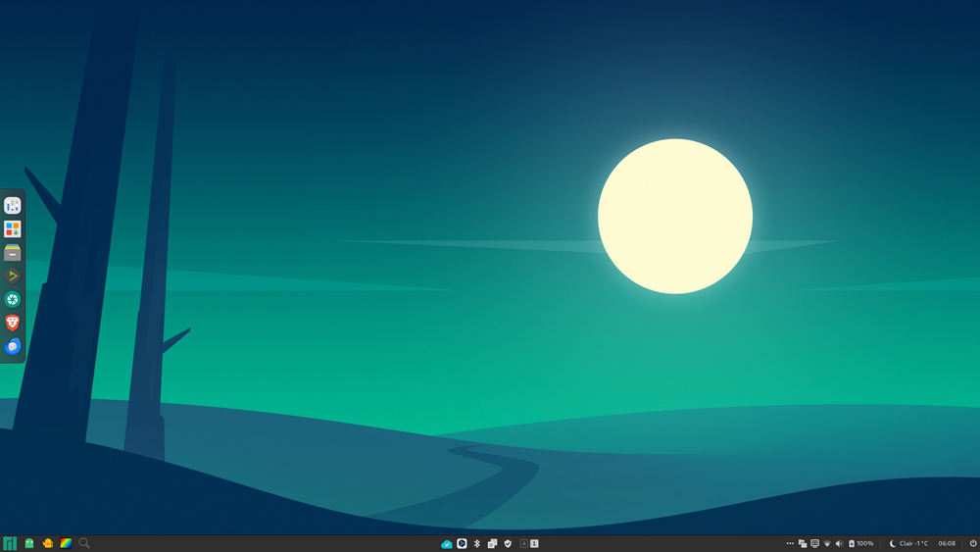Launch the software installer dock icon
Viewport: 980px width, 552px height.
13,229
